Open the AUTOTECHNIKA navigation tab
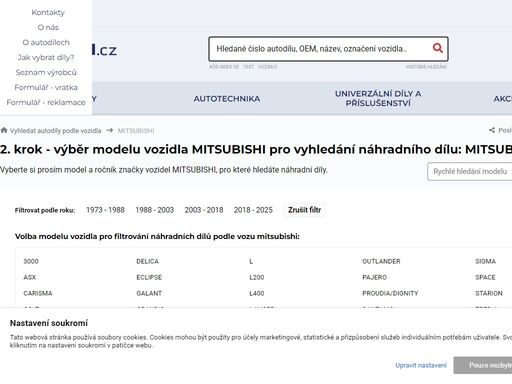This screenshot has width=512, height=384. pyautogui.click(x=227, y=99)
